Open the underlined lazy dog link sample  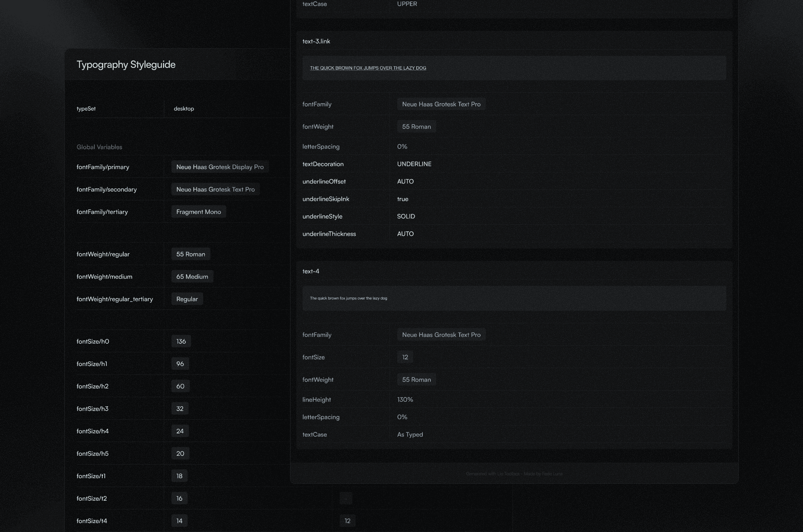(x=368, y=68)
